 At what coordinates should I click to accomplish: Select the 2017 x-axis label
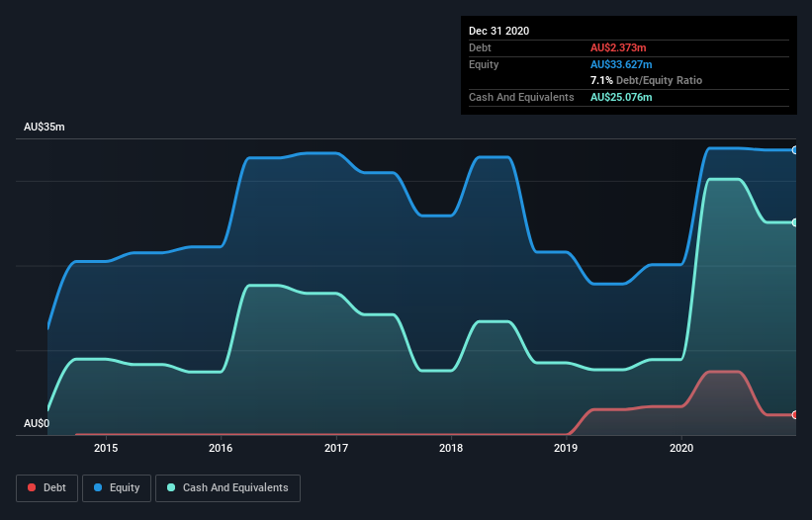[x=336, y=448]
